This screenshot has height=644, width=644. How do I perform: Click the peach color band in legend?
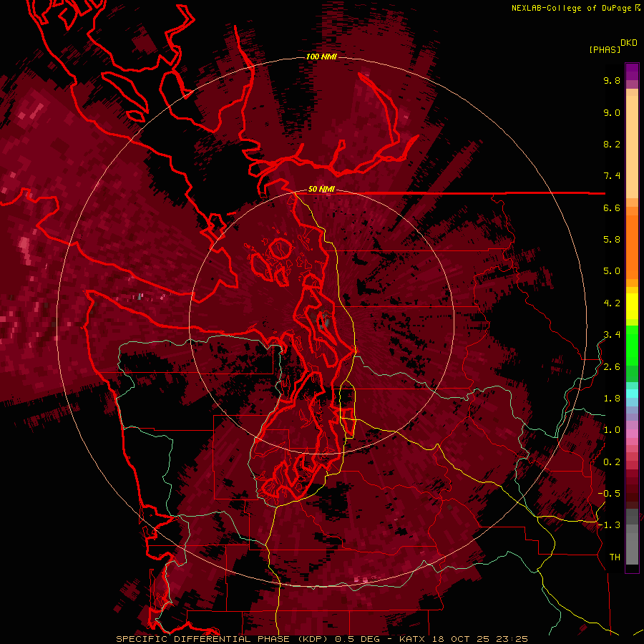[632, 144]
